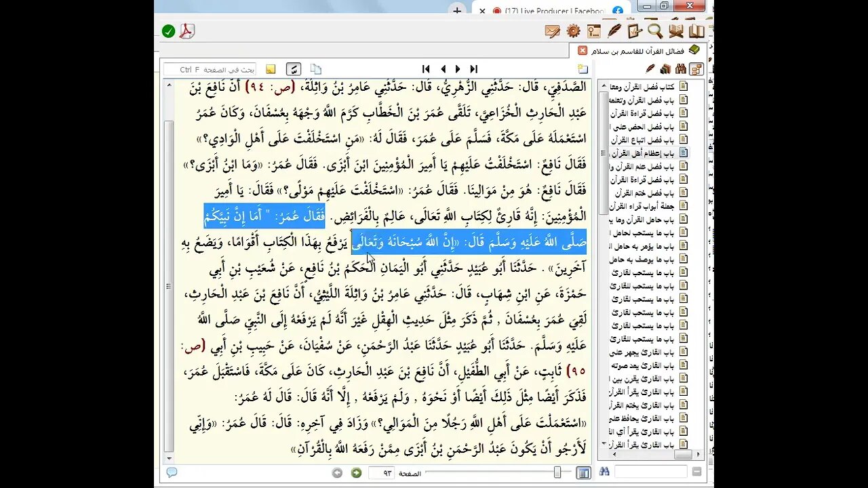The width and height of the screenshot is (868, 488).
Task: Open search with the magnifying glass icon
Action: [x=655, y=31]
